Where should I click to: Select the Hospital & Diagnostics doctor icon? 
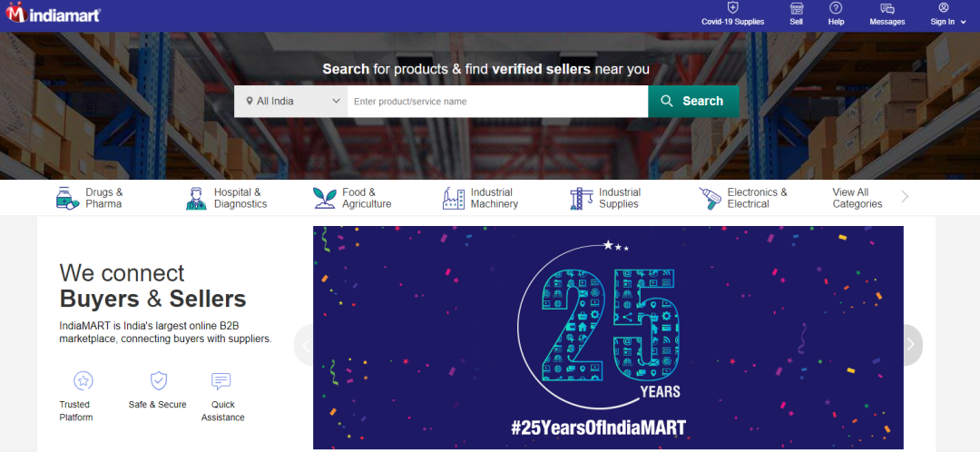point(196,198)
